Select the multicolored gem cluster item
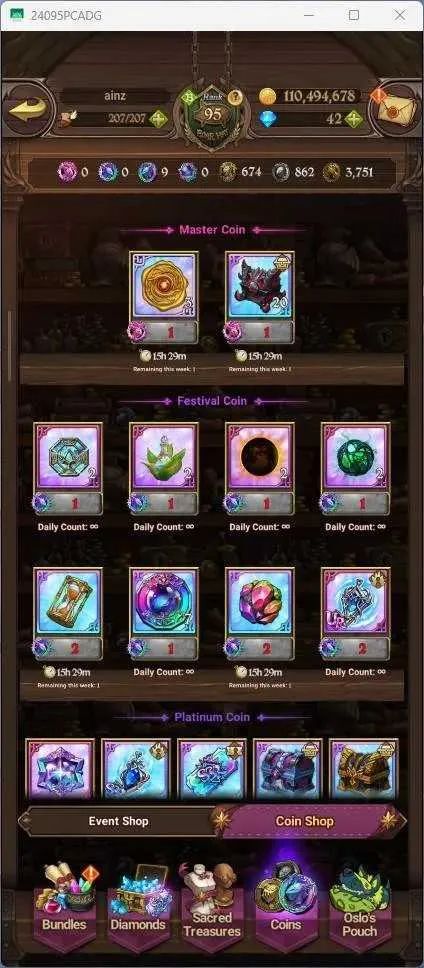Screen dimensions: 424x968 click(x=259, y=614)
